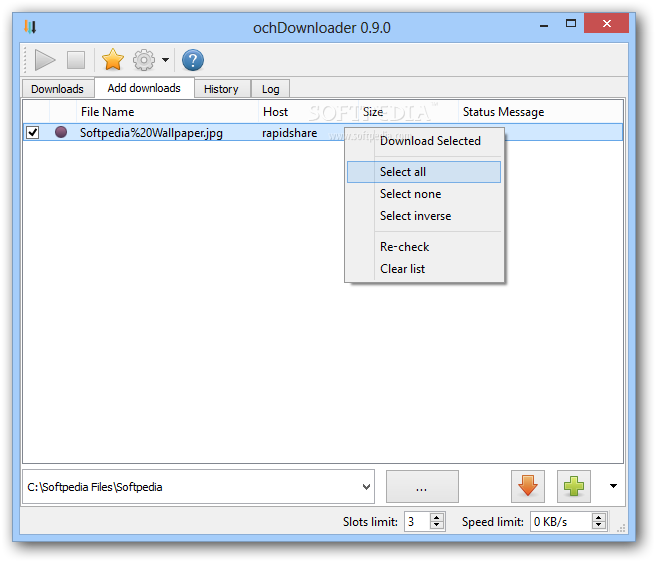This screenshot has width=656, height=562.
Task: Decrease the Speed limit value
Action: tap(599, 526)
